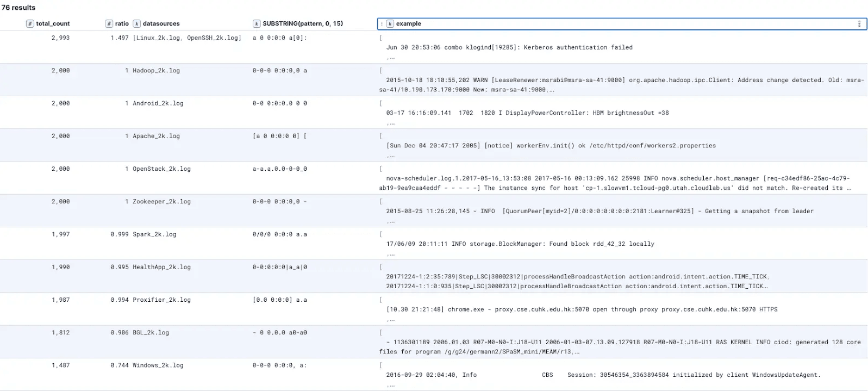Expand the truncated Spark BlockManager example
Viewport: 868px width, 391px height.
[x=391, y=254]
